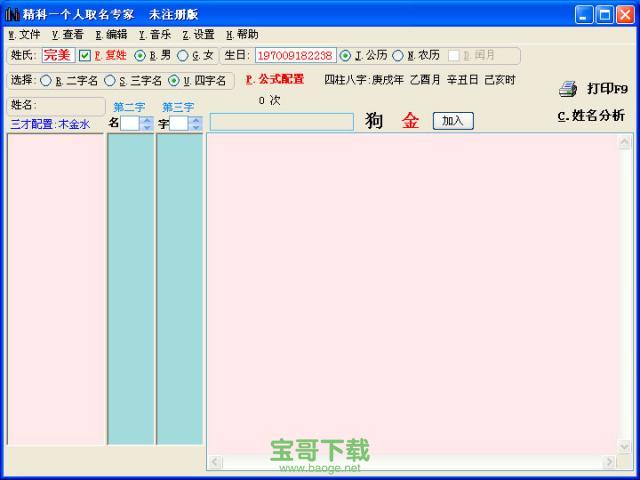Select the 女 radio button
Screen dimensions: 640x480
point(182,56)
